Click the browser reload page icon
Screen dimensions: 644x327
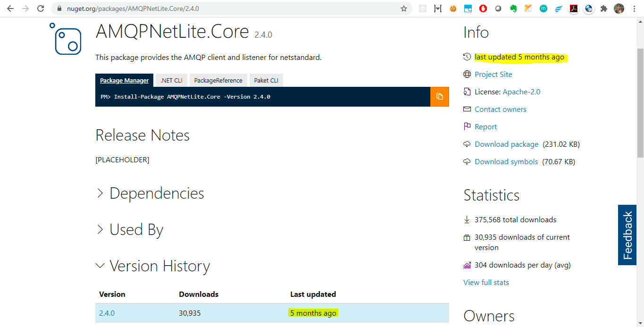(41, 8)
